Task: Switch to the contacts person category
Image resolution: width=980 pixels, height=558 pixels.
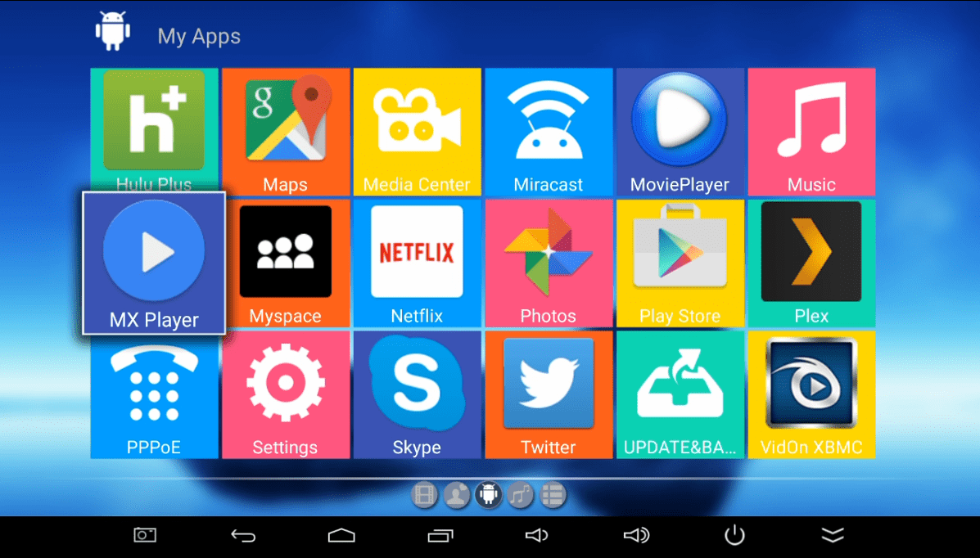Action: coord(456,496)
